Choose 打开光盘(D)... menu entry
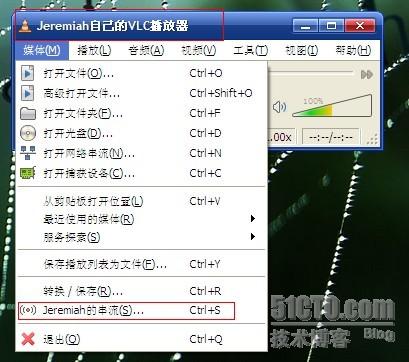Image resolution: width=409 pixels, height=362 pixels. [x=141, y=133]
